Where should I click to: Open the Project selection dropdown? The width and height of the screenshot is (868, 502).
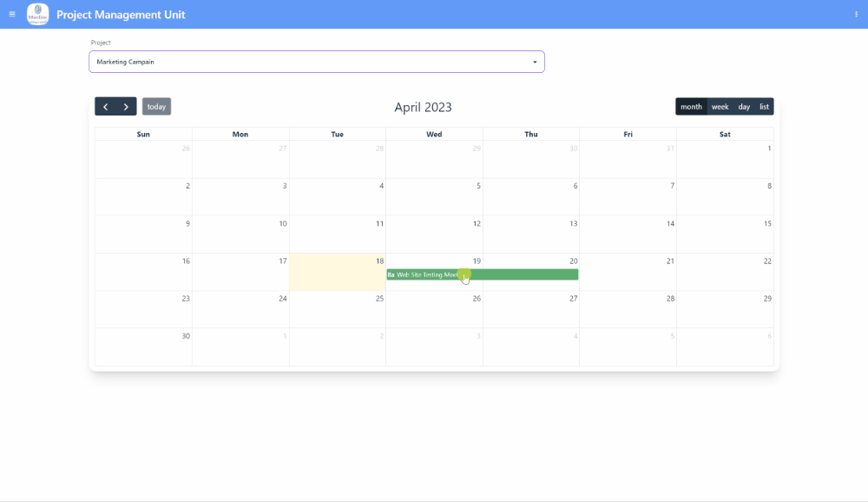pos(316,62)
